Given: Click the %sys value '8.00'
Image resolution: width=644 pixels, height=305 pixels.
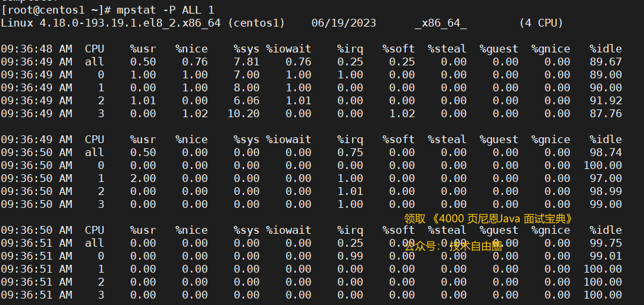Looking at the screenshot, I should 247,87.
